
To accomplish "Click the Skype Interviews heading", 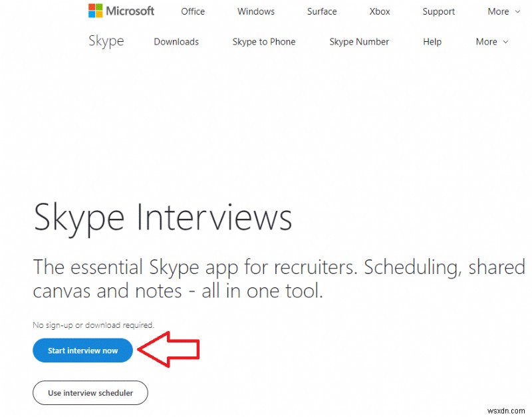I will tap(162, 217).
